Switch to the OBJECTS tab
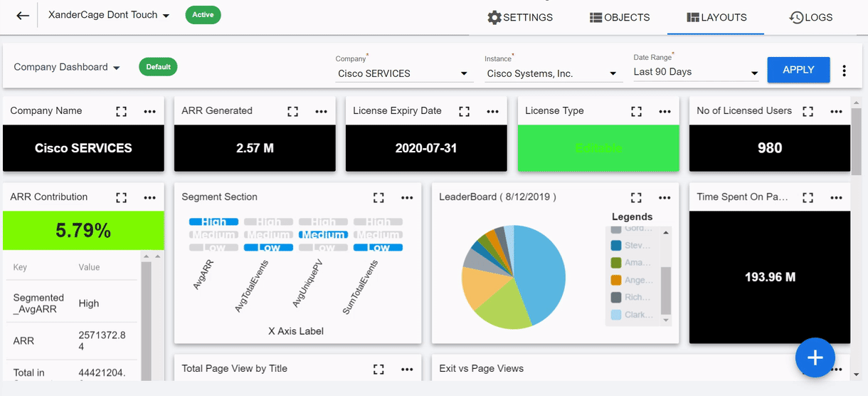868x396 pixels. [620, 17]
